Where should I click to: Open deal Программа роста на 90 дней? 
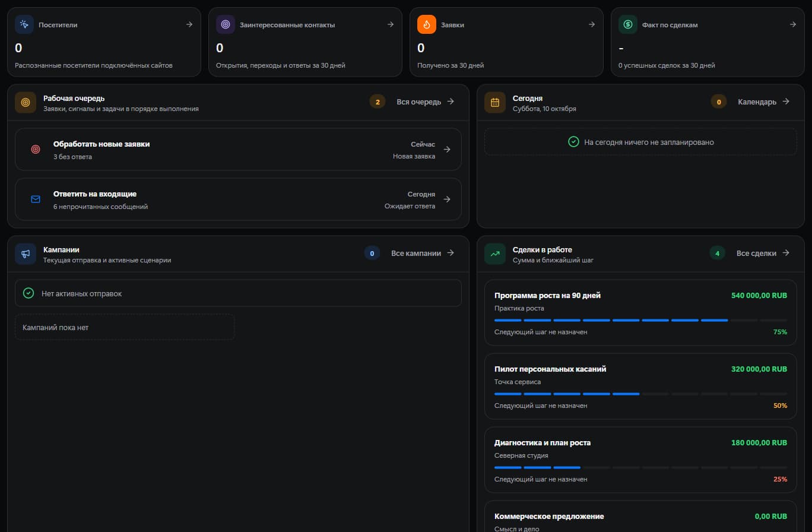click(640, 312)
